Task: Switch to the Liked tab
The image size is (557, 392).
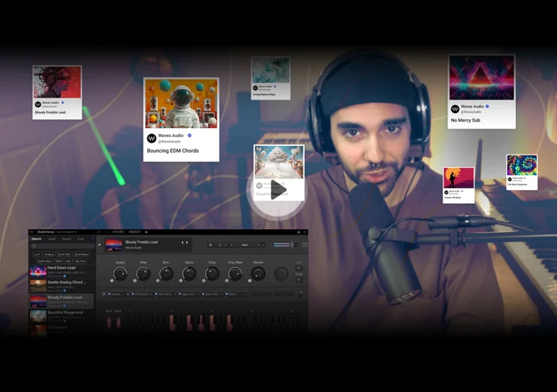Action: pos(52,239)
